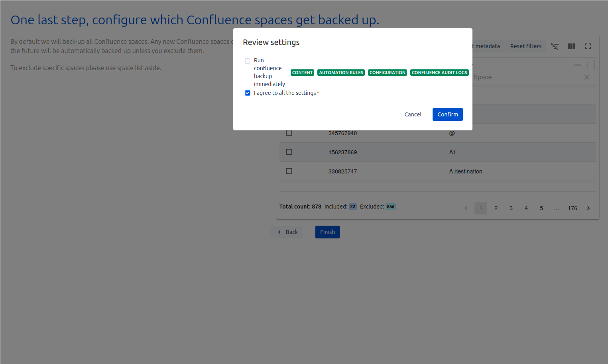Viewport: 608px width, 364px height.
Task: Click the Finish button
Action: [x=327, y=232]
